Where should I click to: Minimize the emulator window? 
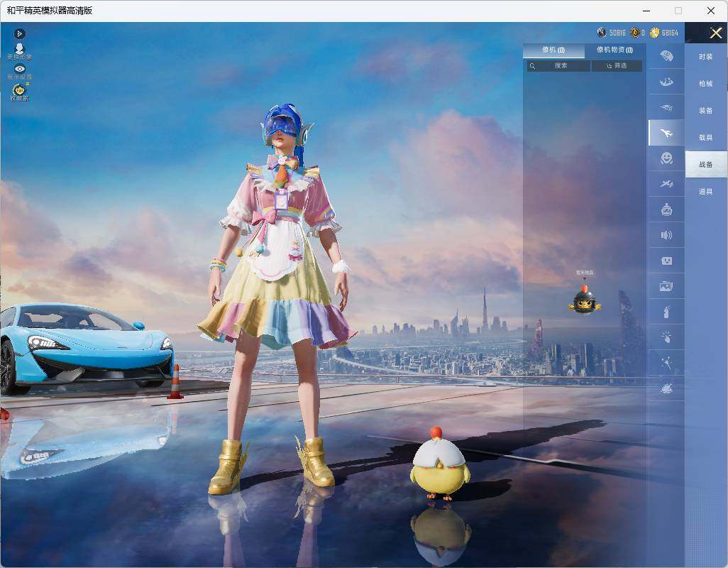pos(646,11)
